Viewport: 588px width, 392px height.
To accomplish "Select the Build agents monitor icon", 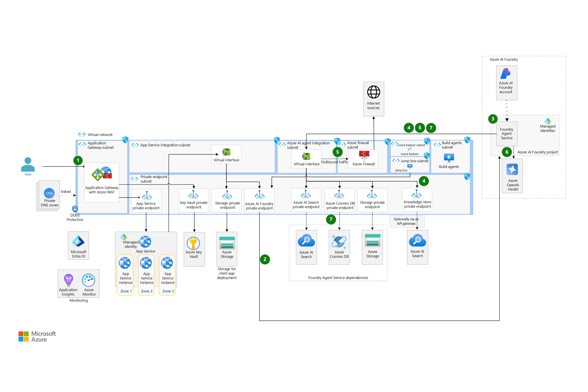I will [x=449, y=158].
